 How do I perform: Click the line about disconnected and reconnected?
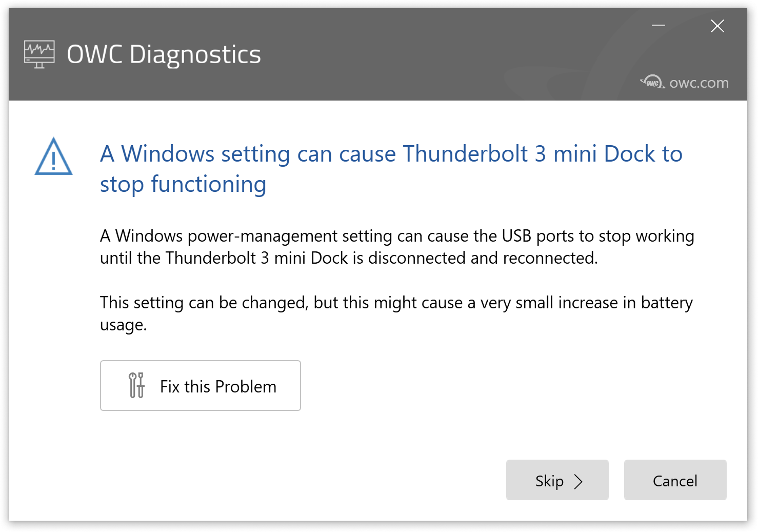[x=349, y=258]
